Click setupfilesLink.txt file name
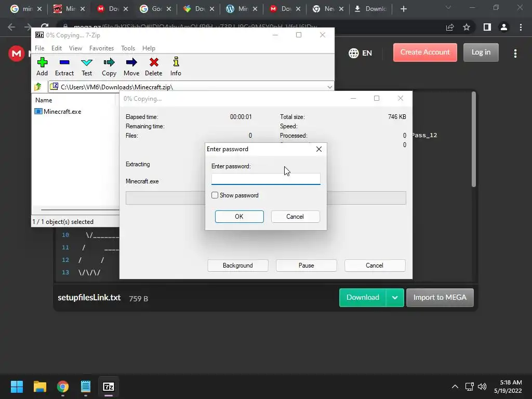Viewport: 532px width, 399px height. (x=89, y=298)
